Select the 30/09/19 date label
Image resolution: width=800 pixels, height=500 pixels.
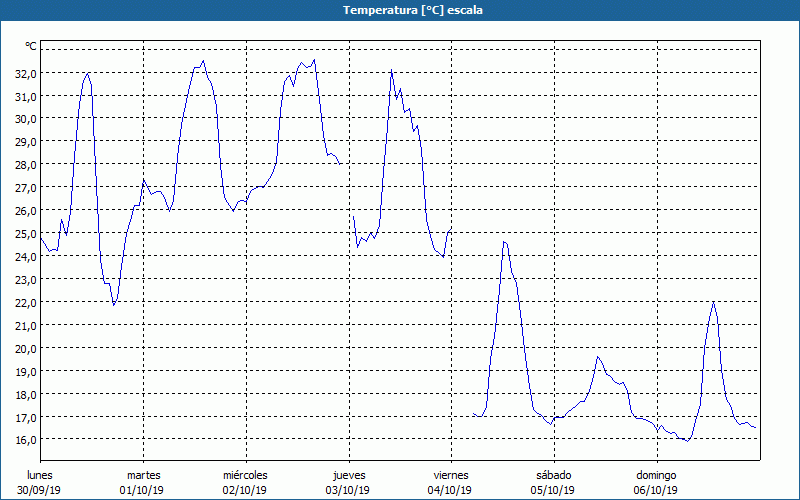pyautogui.click(x=39, y=490)
